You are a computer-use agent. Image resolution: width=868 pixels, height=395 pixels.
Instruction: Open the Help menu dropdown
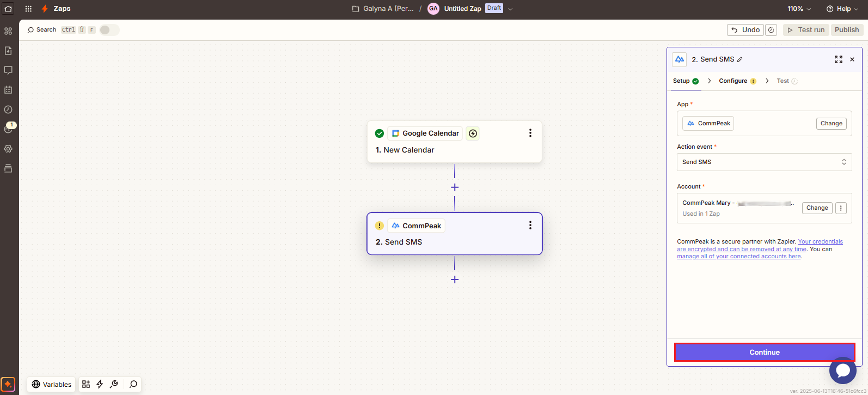pos(842,9)
